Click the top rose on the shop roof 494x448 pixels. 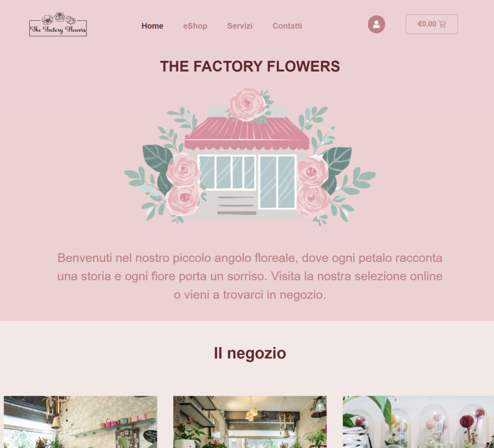(x=247, y=105)
